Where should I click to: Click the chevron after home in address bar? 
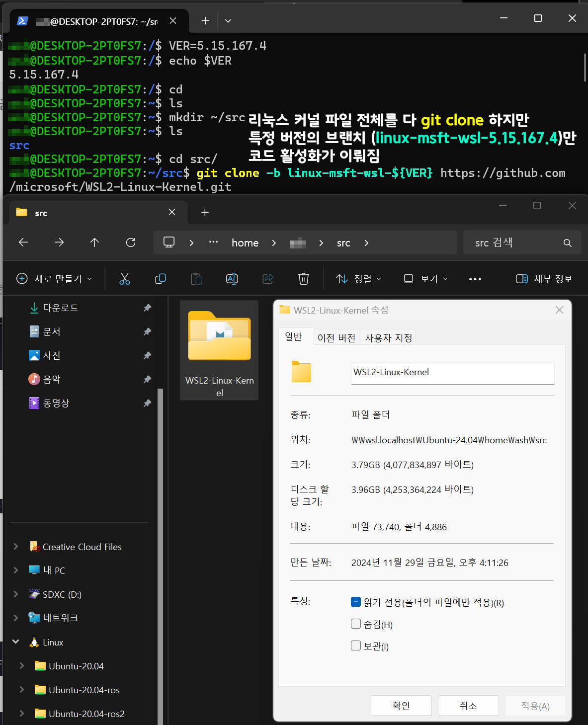pos(274,243)
